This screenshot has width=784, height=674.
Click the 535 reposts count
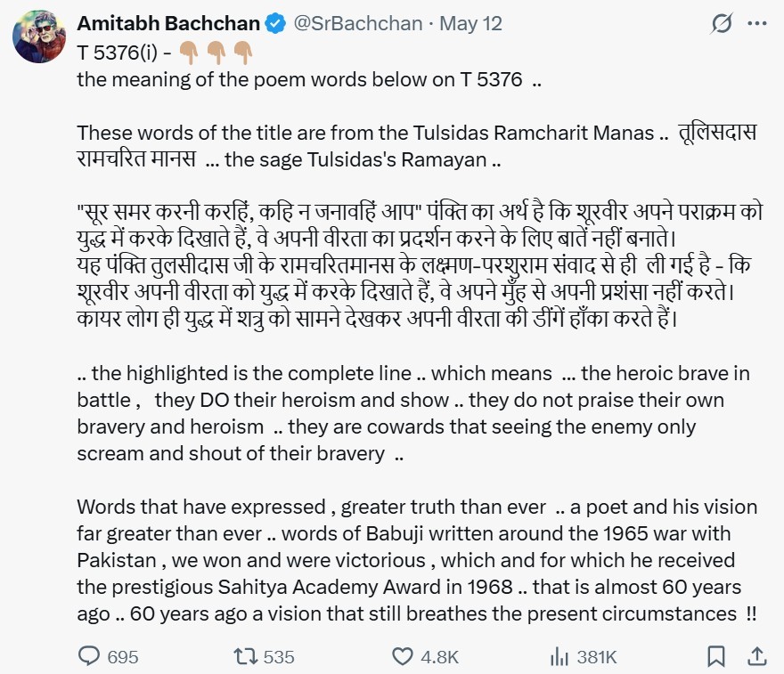[x=279, y=657]
